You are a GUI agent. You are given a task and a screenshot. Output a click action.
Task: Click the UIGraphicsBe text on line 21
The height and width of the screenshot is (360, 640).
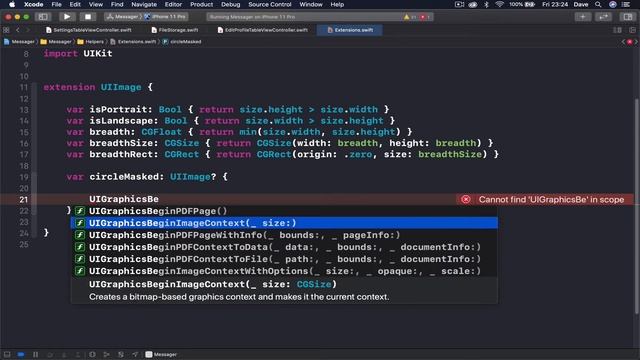tap(124, 199)
